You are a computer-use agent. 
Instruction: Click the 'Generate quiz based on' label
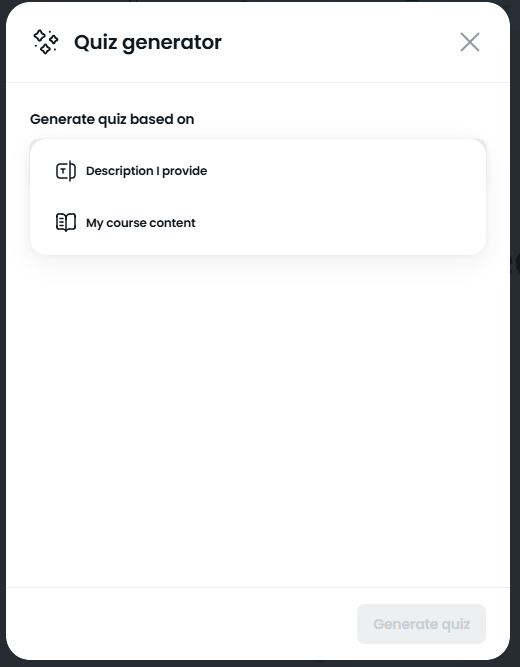point(112,119)
